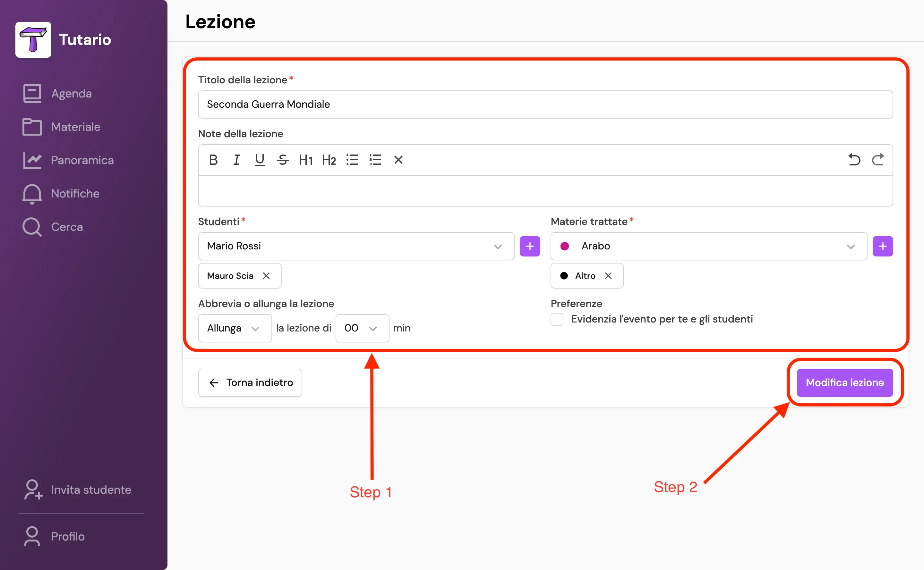Image resolution: width=924 pixels, height=570 pixels.
Task: Insert a numbered list in notes
Action: [375, 160]
